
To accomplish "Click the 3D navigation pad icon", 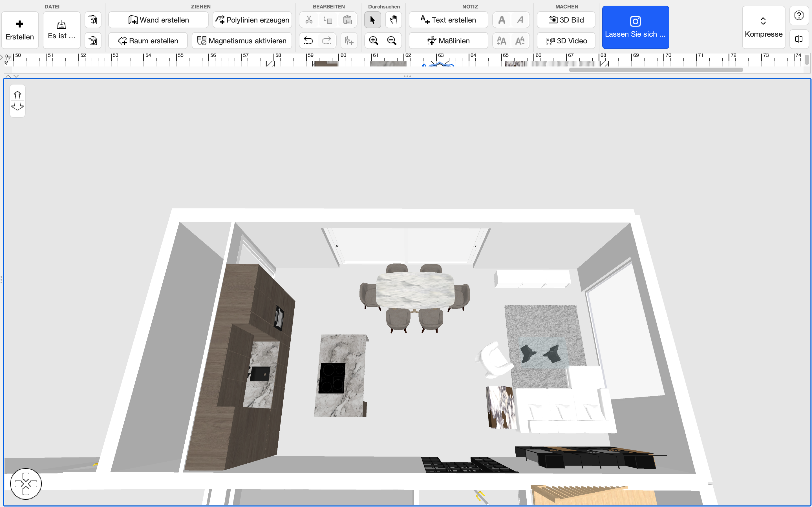I will (26, 484).
